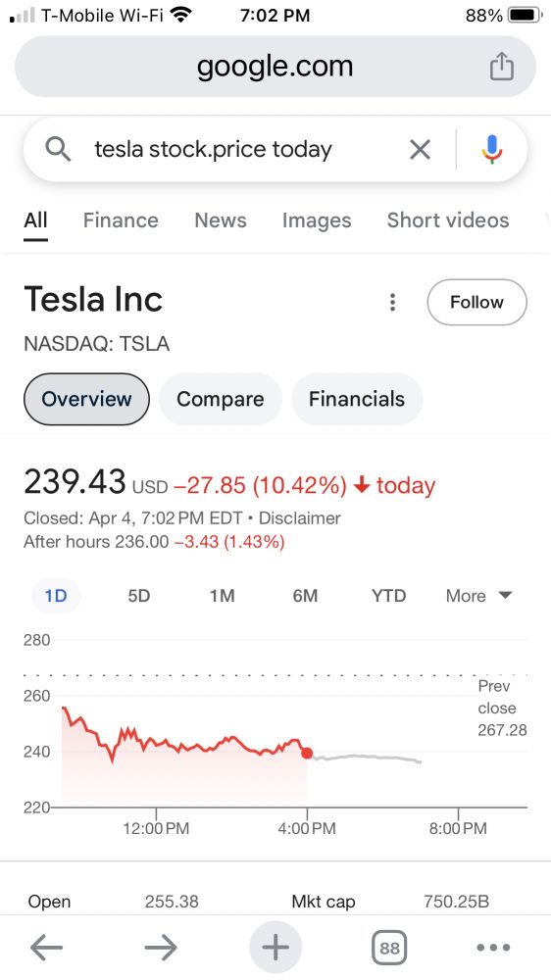Screen dimensions: 551x980
Task: Select the Financials chip
Action: 357,400
